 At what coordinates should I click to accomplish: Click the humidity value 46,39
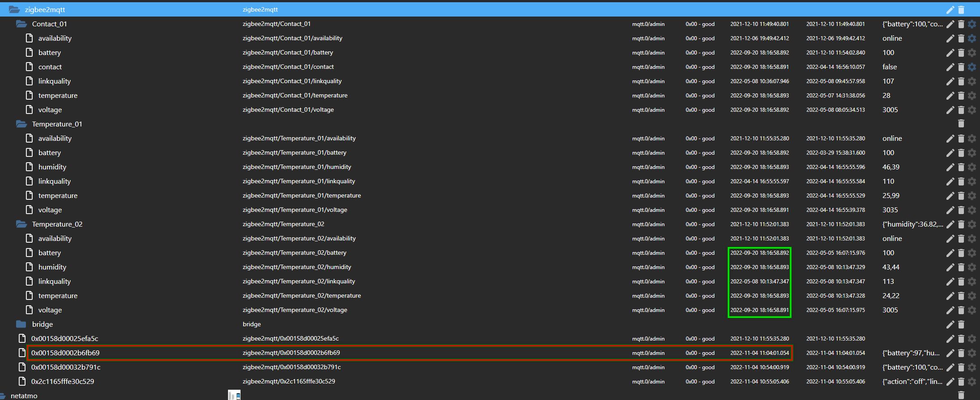tap(891, 167)
